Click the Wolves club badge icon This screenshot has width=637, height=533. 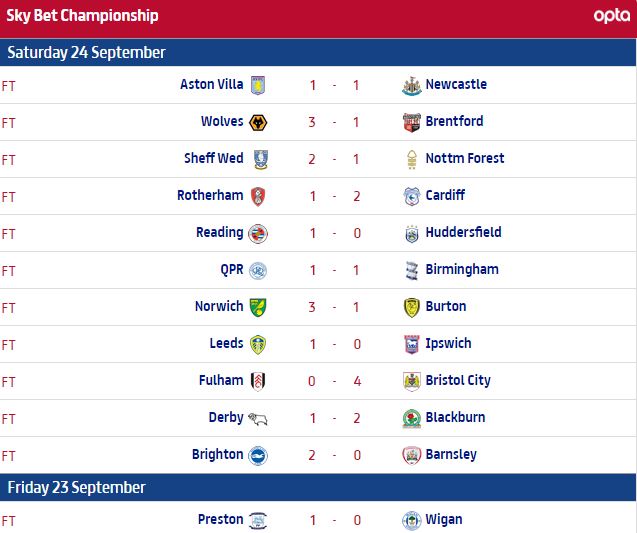[258, 122]
